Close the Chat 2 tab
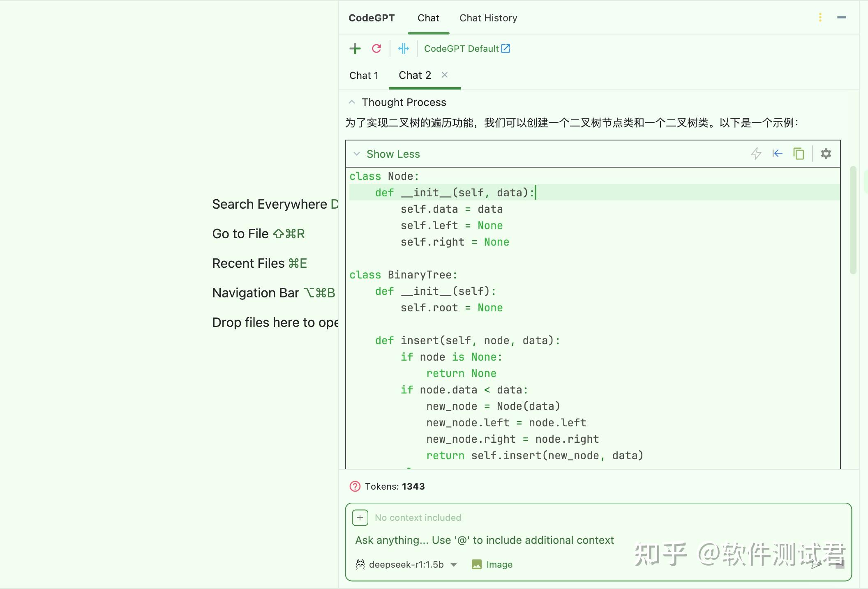The height and width of the screenshot is (589, 868). click(x=445, y=75)
